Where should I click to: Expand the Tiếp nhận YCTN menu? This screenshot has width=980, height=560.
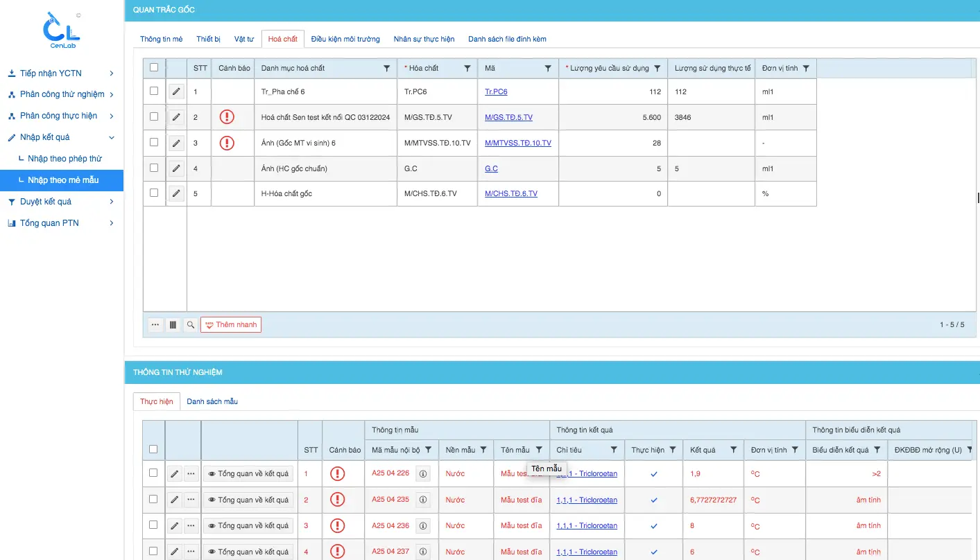point(62,73)
